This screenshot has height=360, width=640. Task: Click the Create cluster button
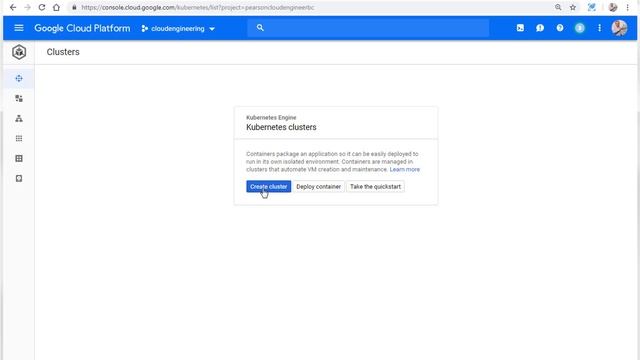pos(269,187)
